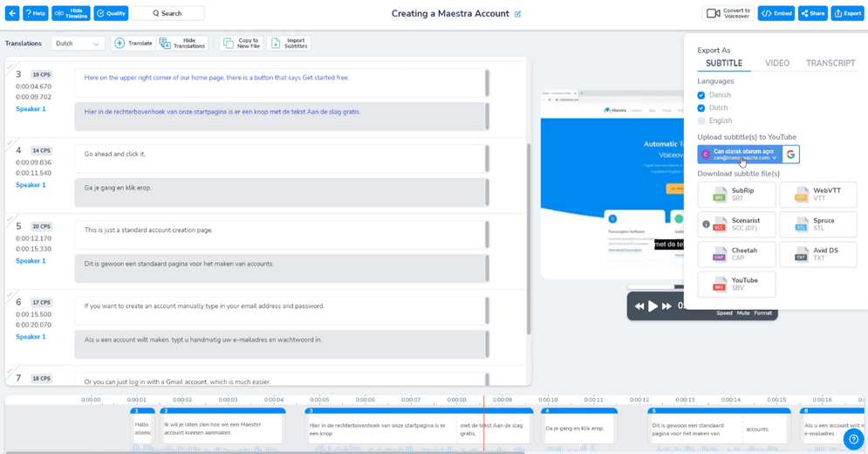
Task: Open the Help button
Action: 36,13
